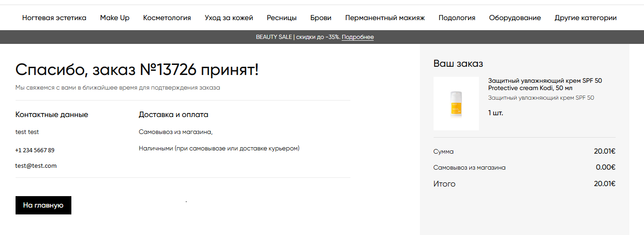The image size is (644, 235).
Task: Go to the Оборудование category
Action: (515, 18)
